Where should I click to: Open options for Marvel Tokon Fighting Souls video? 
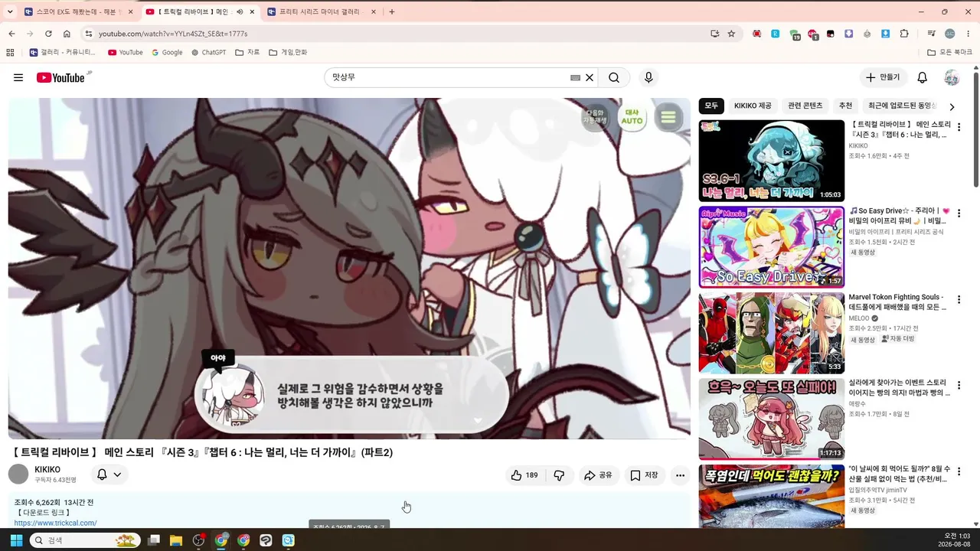click(x=959, y=299)
